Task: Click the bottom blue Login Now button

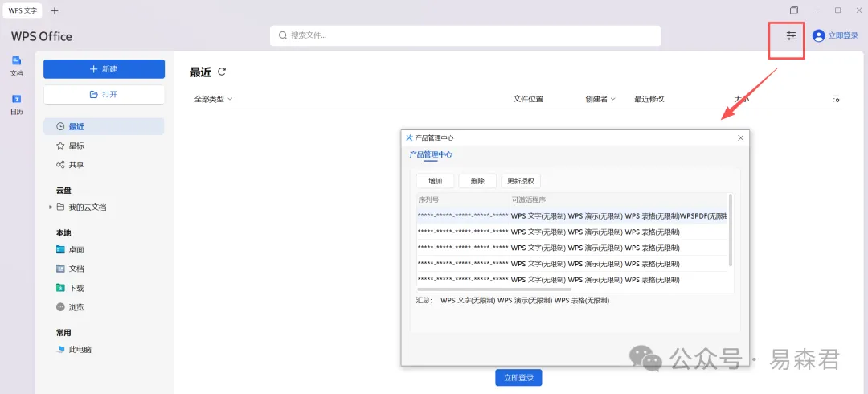Action: coord(518,378)
